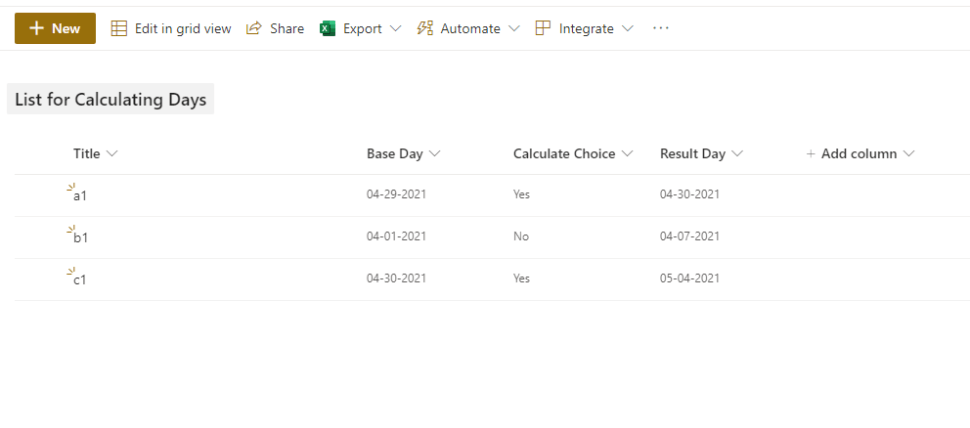This screenshot has height=428, width=970.
Task: Select Base Day 04-01-2021 cell
Action: pyautogui.click(x=397, y=236)
